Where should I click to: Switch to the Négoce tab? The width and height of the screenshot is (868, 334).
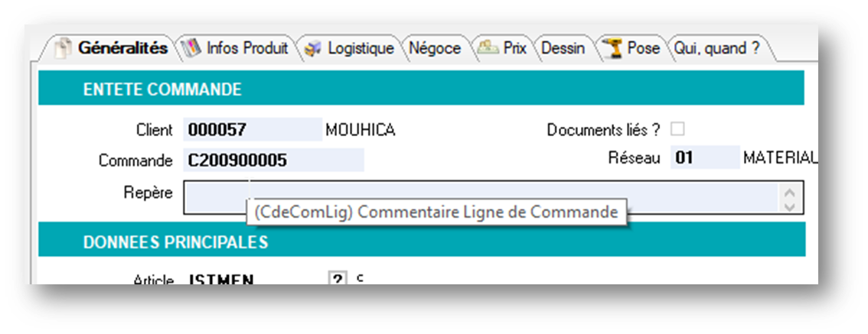[435, 48]
